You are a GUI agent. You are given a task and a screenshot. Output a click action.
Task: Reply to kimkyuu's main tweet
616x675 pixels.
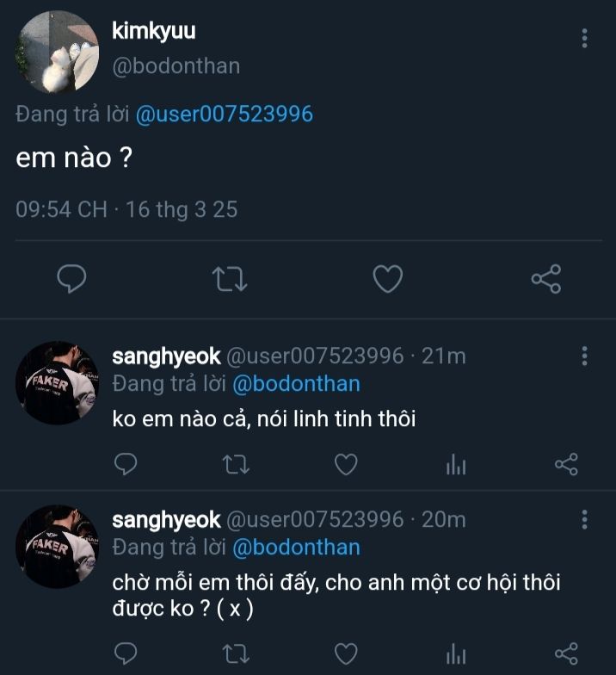pyautogui.click(x=72, y=278)
